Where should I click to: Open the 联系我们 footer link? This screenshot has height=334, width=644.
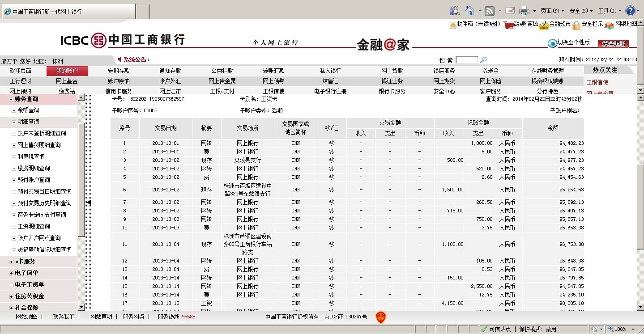[x=64, y=317]
